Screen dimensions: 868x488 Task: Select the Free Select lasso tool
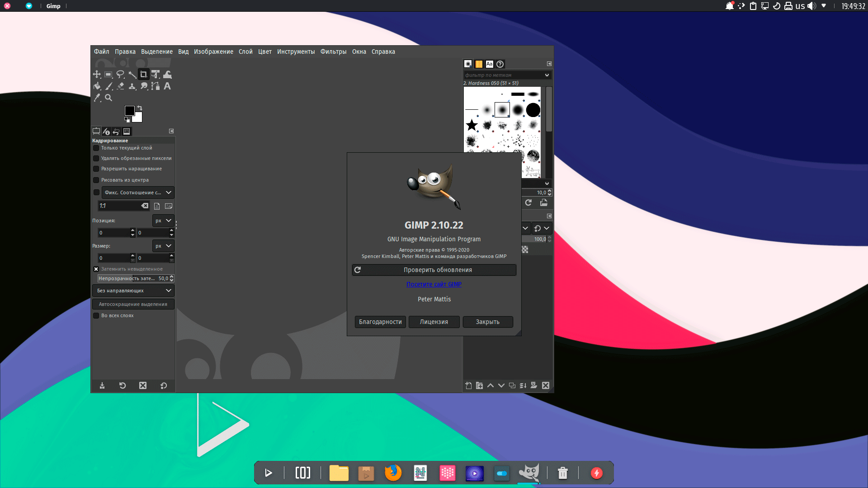tap(120, 75)
